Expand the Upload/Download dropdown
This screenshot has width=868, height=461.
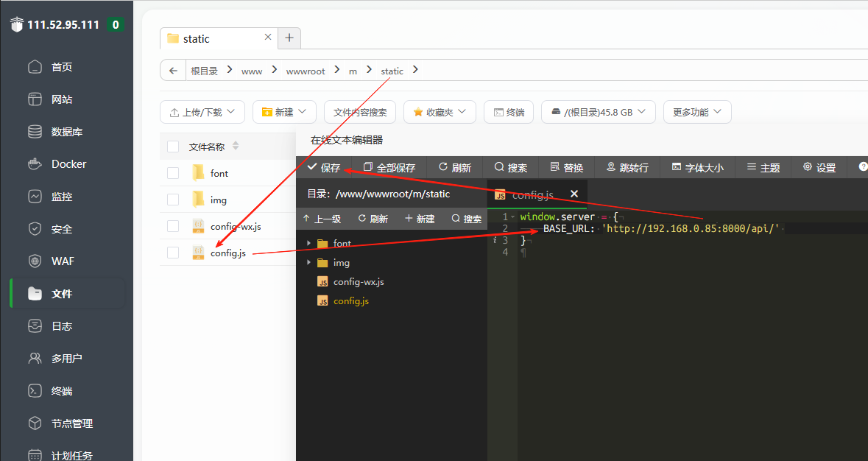click(202, 112)
